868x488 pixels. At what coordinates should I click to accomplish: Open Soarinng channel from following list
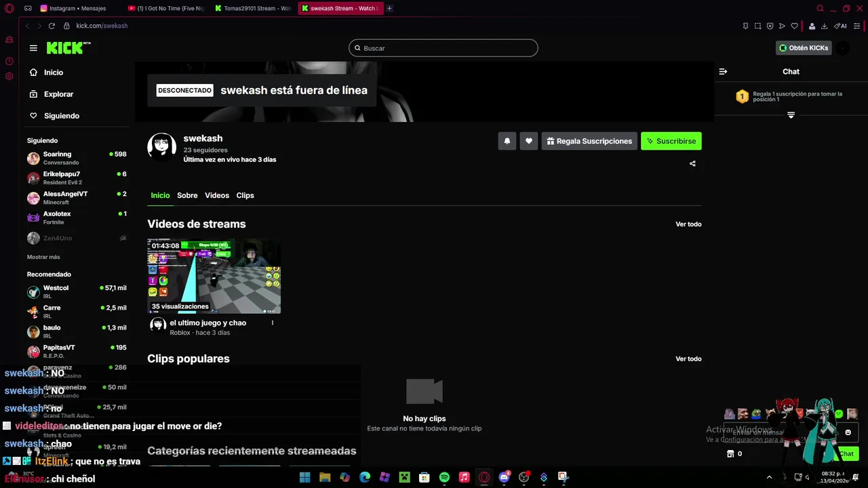77,158
